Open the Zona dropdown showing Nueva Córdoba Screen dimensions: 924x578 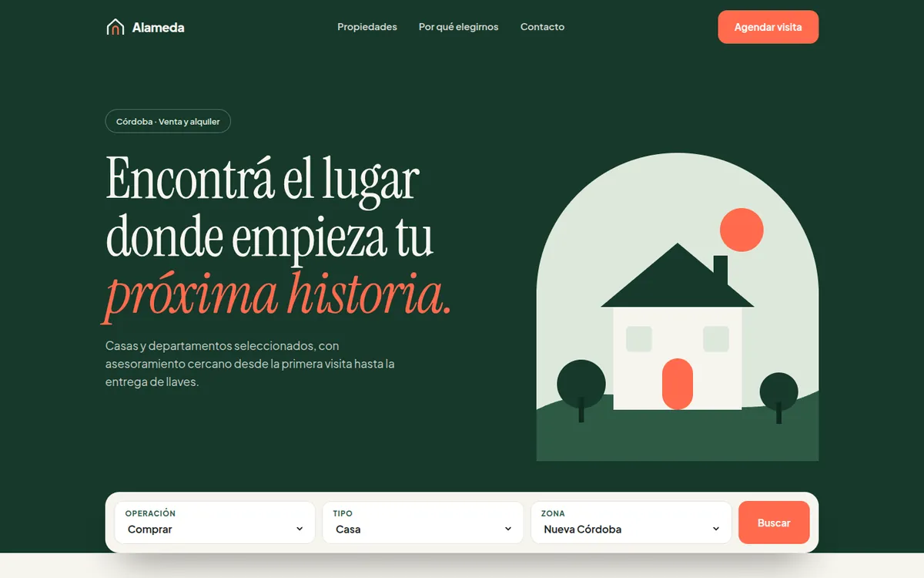[631, 523]
